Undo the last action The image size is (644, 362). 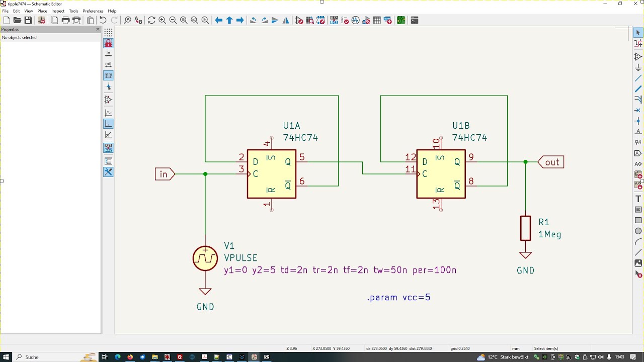[103, 20]
